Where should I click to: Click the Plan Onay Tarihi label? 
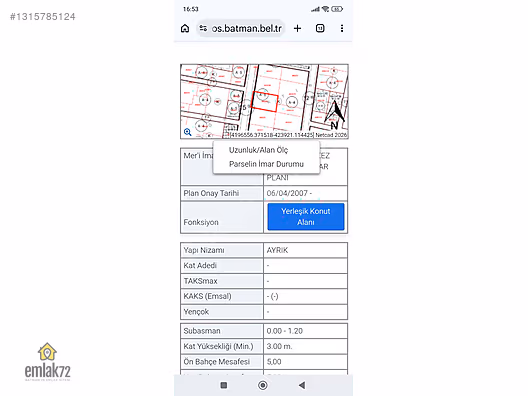(211, 193)
